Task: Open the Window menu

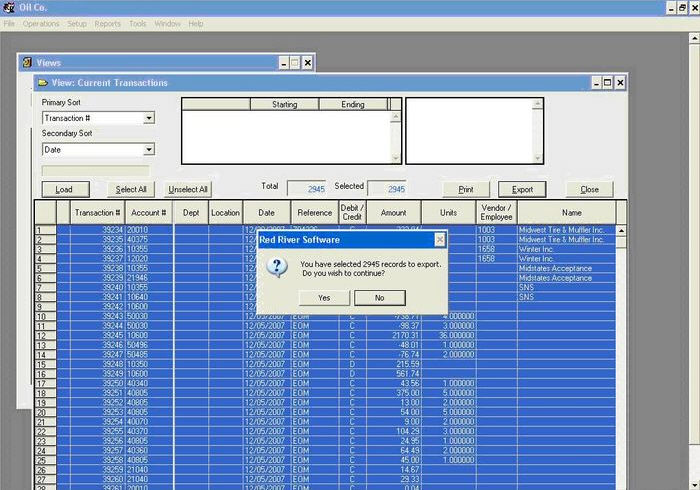Action: click(167, 24)
